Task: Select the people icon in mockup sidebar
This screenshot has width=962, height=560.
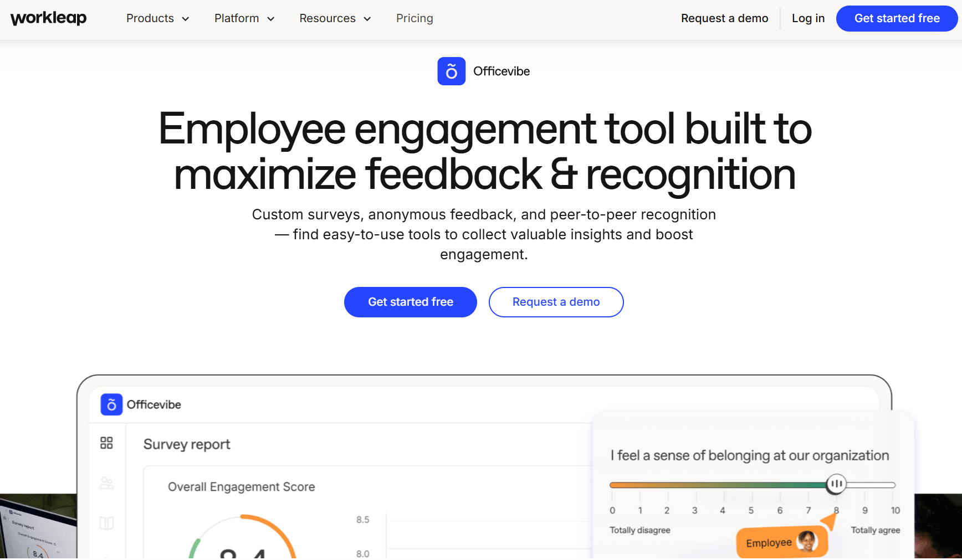Action: click(106, 483)
